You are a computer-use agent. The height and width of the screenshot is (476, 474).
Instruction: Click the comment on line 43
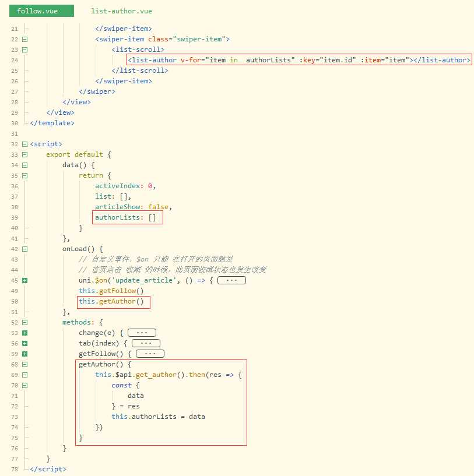pos(156,259)
